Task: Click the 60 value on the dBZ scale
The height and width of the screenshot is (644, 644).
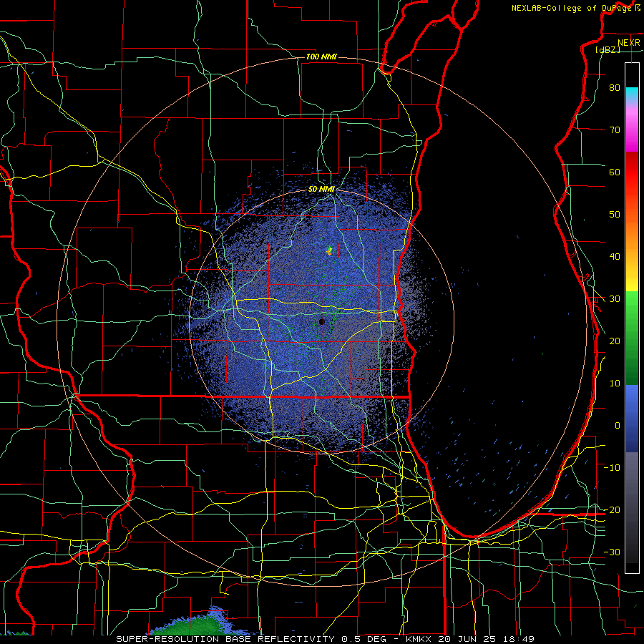Action: pos(615,172)
